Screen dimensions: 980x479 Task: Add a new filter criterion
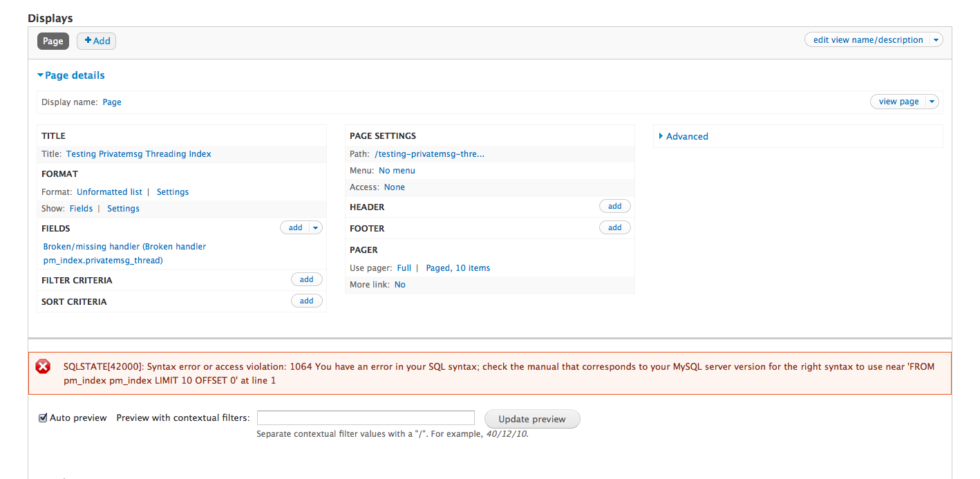tap(306, 279)
